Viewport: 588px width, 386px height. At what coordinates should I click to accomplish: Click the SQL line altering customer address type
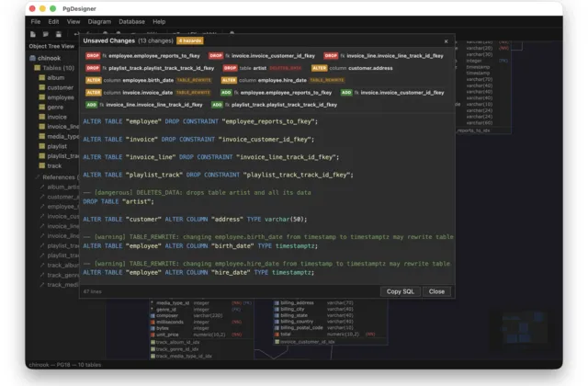[195, 219]
